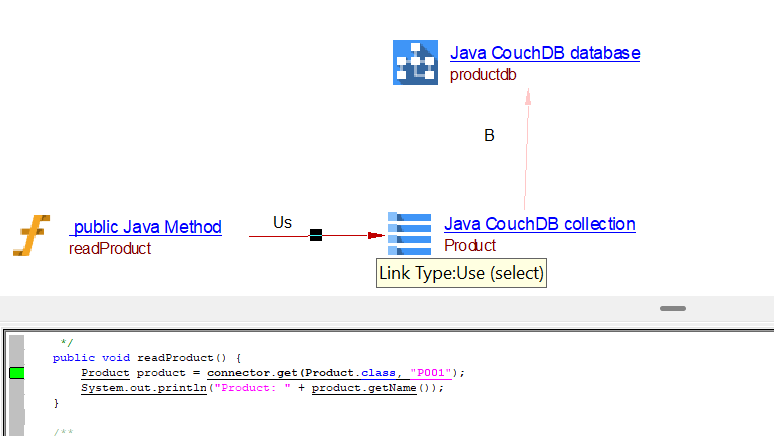774x436 pixels.
Task: Open the public Java Method link
Action: [x=146, y=227]
